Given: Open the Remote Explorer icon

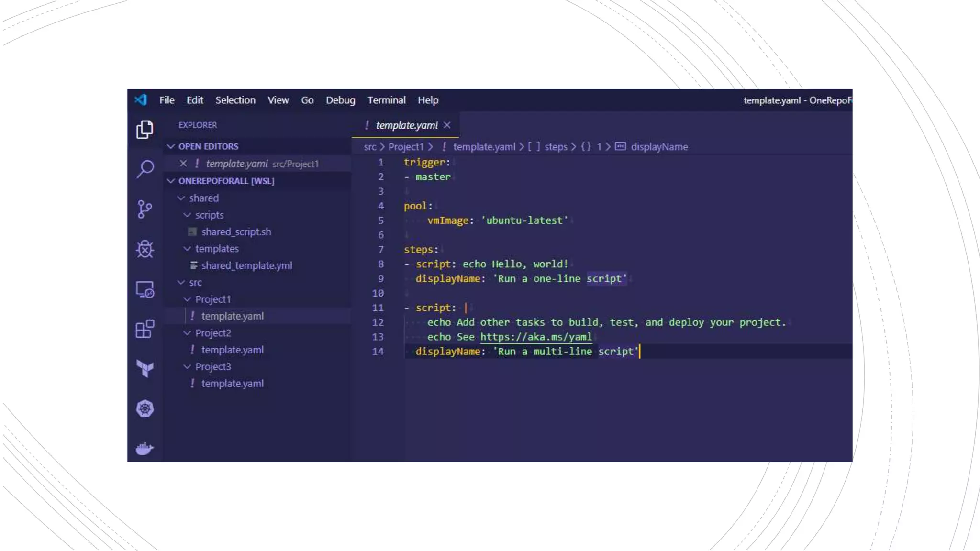Looking at the screenshot, I should 145,289.
